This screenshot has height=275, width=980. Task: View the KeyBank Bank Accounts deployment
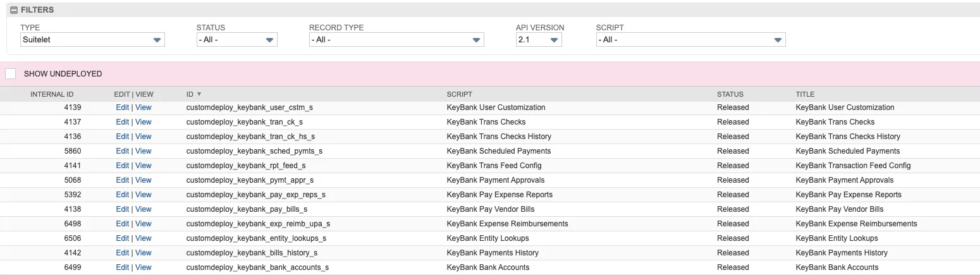(144, 267)
